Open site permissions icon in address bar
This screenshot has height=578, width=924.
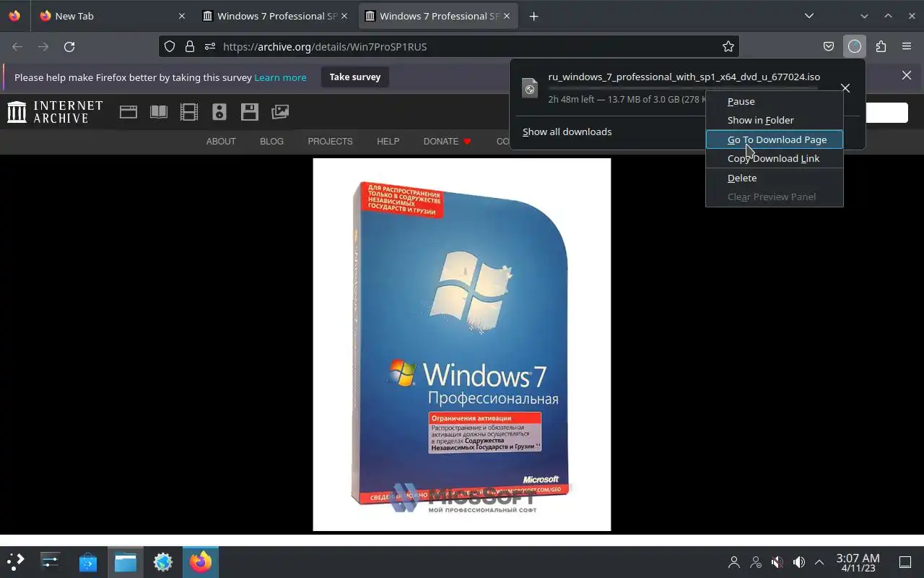coord(210,46)
